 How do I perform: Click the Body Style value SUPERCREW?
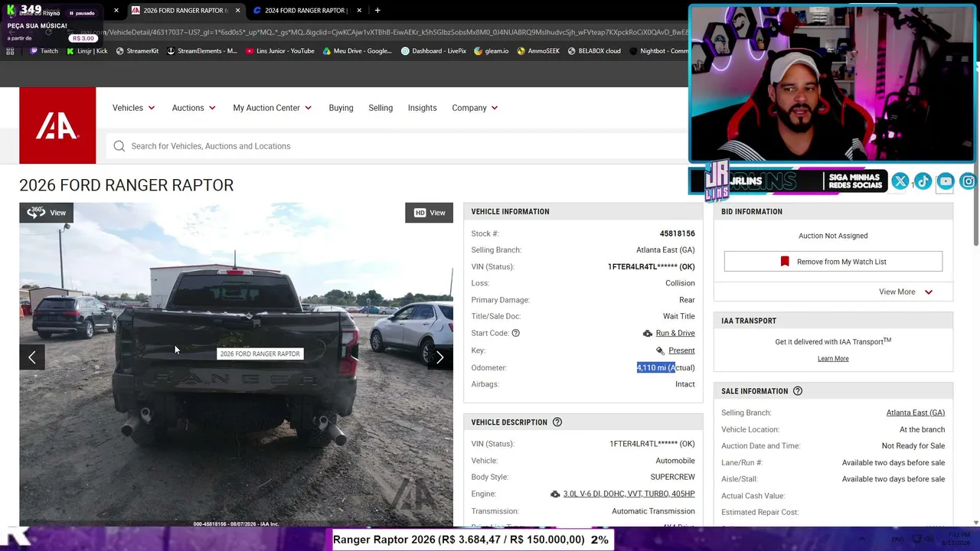tap(672, 478)
